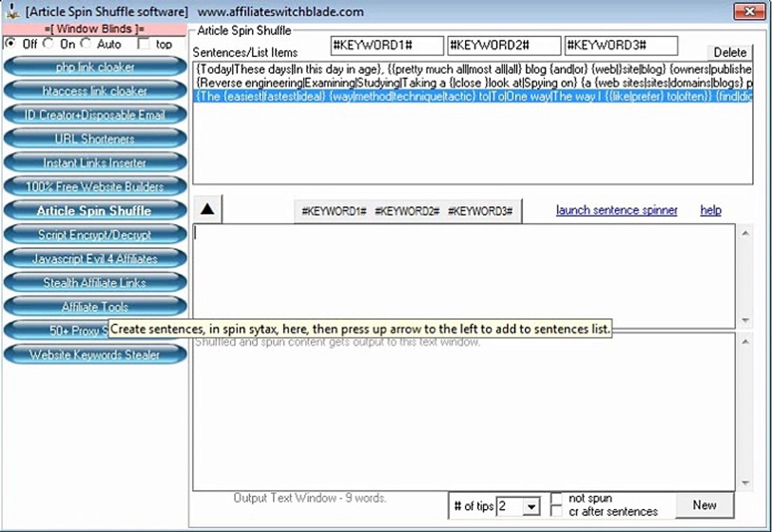Viewport: 772px width, 532px height.
Task: Open the # of tips dropdown
Action: coord(531,506)
